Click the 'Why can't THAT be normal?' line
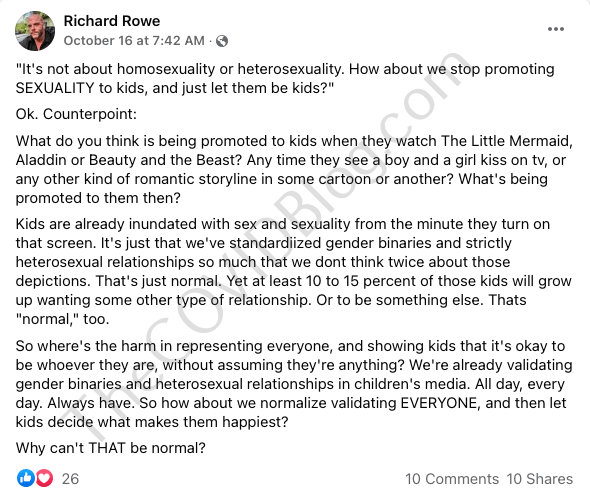 pyautogui.click(x=111, y=448)
